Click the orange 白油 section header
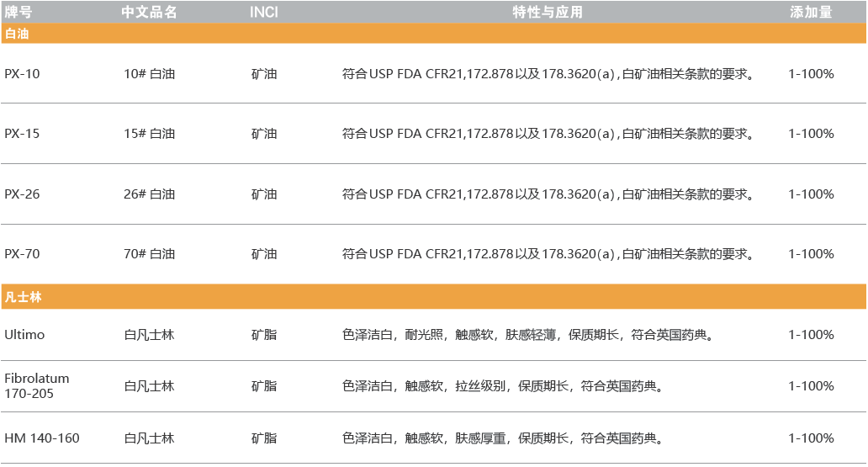 coord(17,34)
